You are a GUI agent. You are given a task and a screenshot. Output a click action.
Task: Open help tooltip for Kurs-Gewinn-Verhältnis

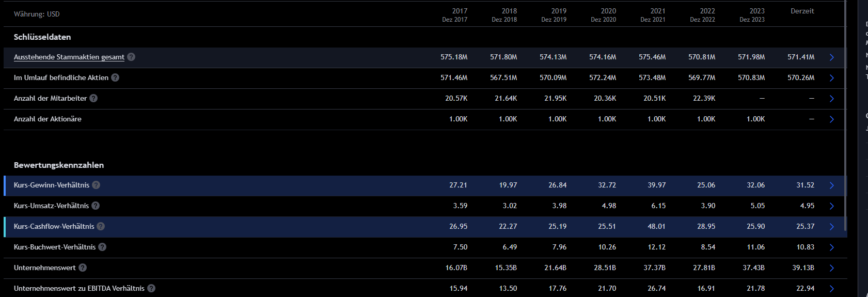[x=96, y=185]
